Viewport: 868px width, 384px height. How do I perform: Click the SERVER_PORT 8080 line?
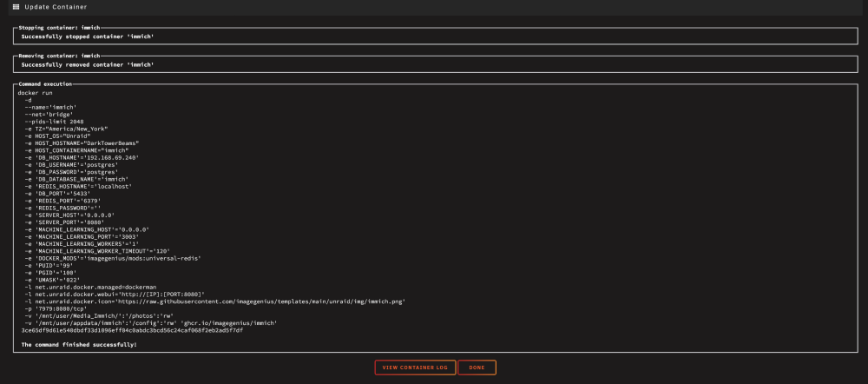(x=64, y=222)
